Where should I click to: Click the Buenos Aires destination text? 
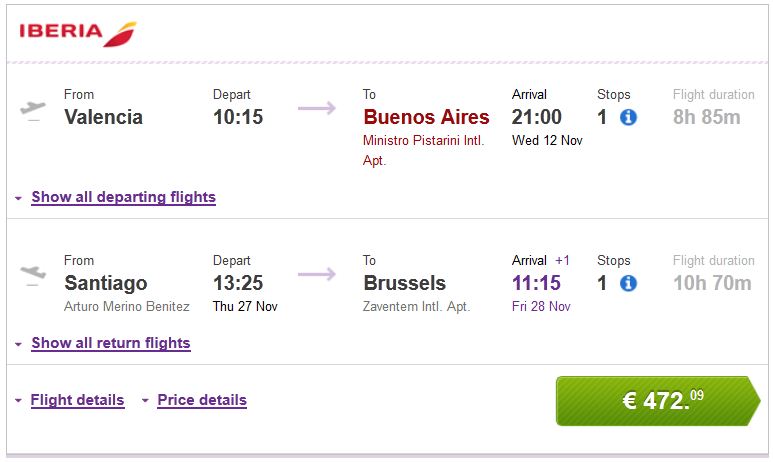[426, 117]
